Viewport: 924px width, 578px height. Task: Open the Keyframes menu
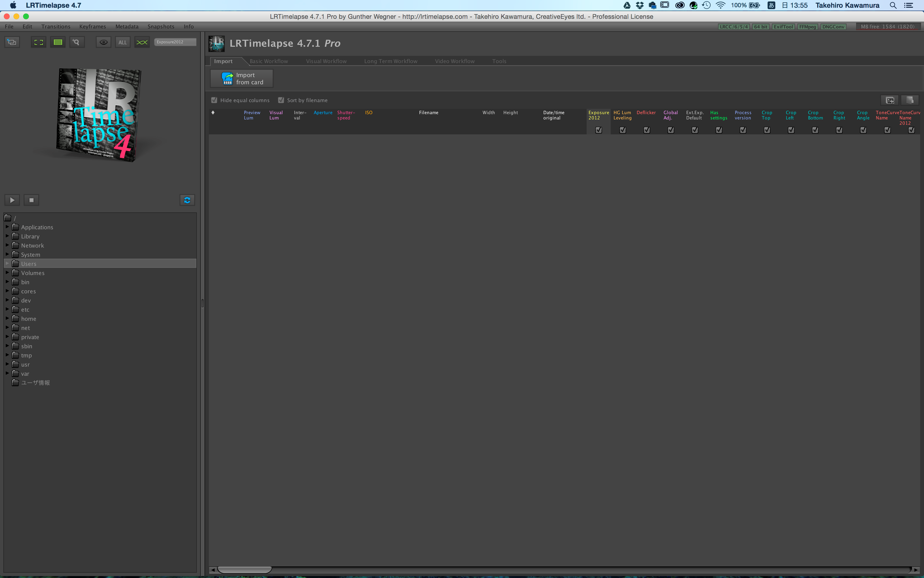point(93,26)
